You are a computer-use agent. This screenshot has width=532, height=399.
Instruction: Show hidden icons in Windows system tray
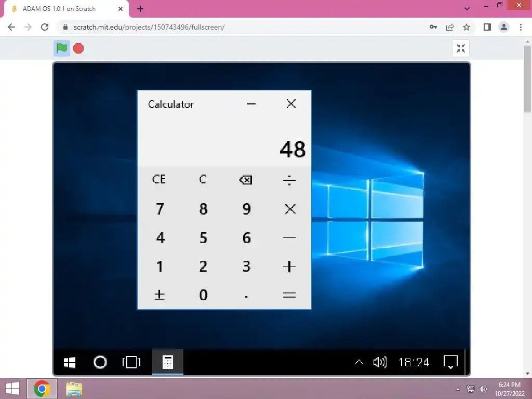pyautogui.click(x=458, y=389)
